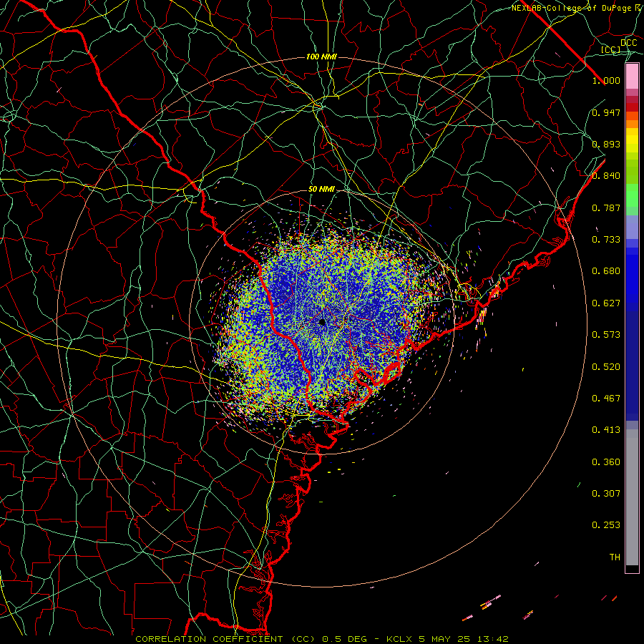Click the 0.733 legend value

pos(606,240)
